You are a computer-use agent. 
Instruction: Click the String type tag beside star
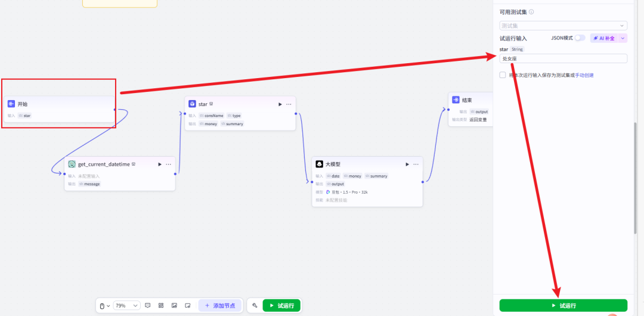(x=517, y=49)
